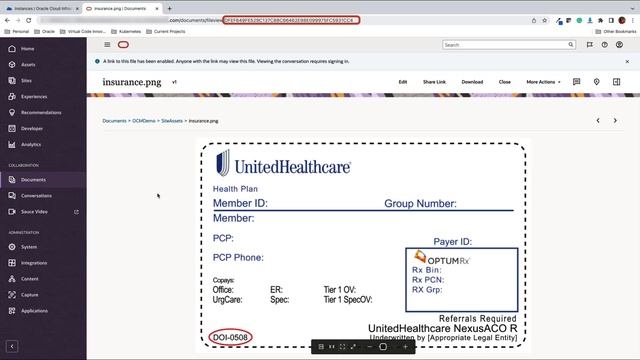Reload the page
Screen dimensions: 640x360
[x=29, y=20]
